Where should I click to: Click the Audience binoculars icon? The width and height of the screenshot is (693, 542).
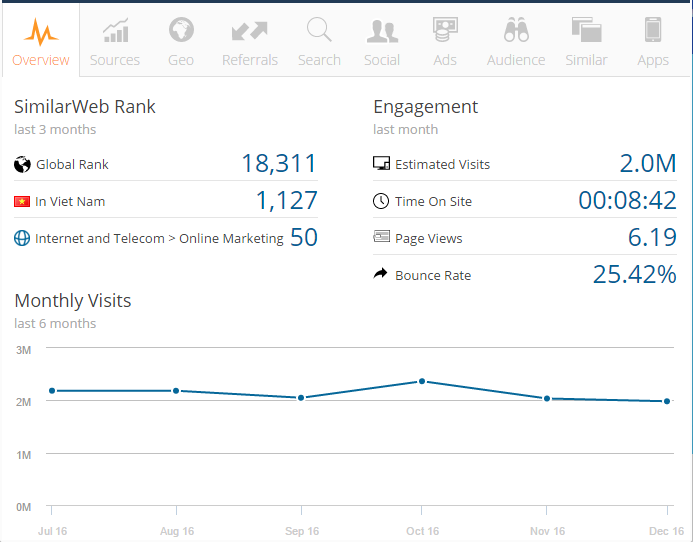(516, 30)
